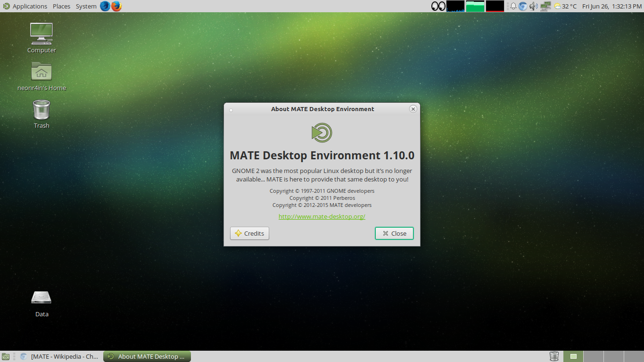The height and width of the screenshot is (362, 644).
Task: Click the Close button in About dialog
Action: 394,233
